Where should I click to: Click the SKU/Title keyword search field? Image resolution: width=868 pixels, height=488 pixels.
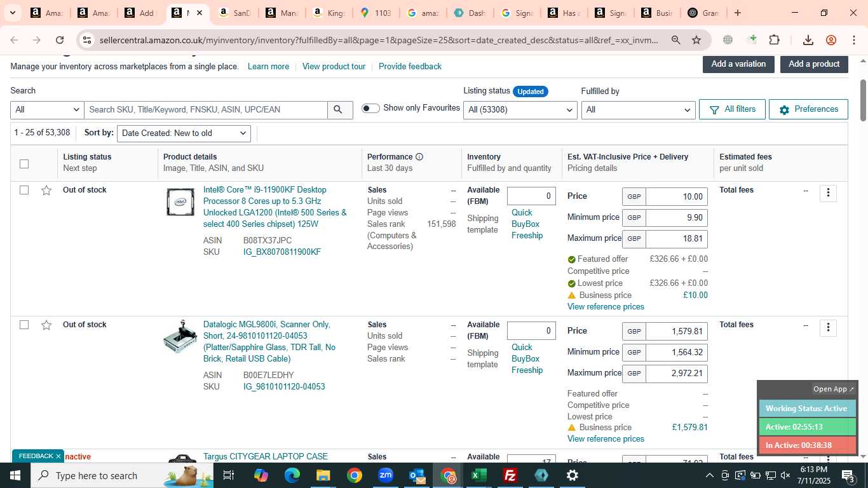click(x=206, y=110)
